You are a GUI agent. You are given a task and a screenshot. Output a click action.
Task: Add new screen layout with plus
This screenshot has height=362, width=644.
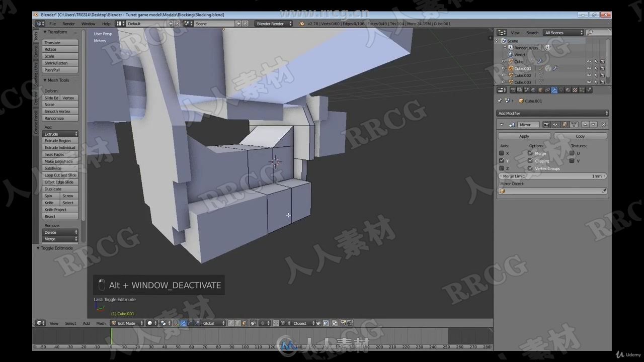coord(171,24)
